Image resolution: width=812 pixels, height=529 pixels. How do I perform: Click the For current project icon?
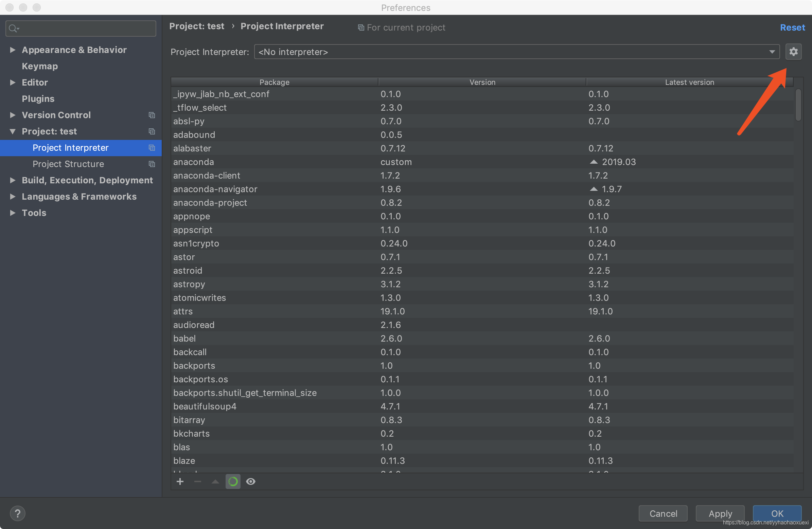point(360,28)
